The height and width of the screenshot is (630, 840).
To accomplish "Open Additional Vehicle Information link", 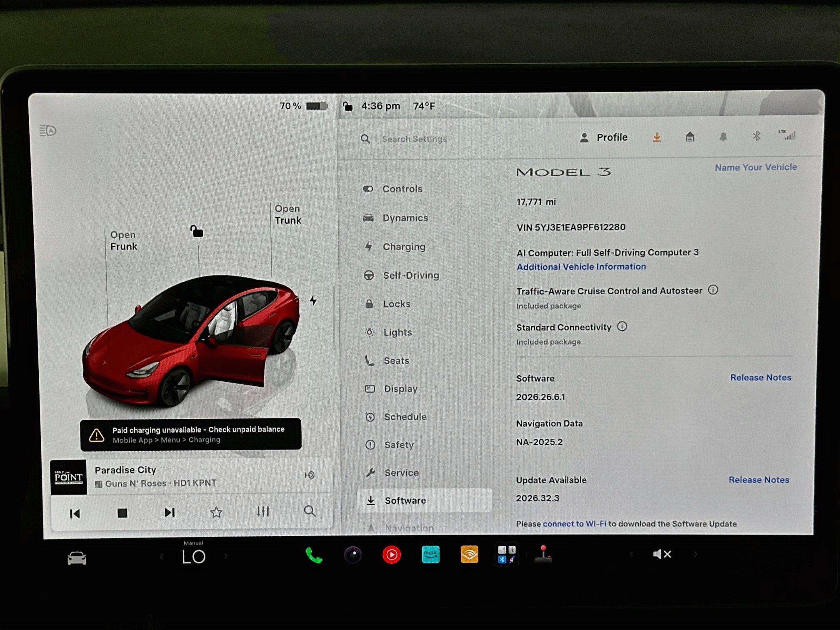I will tap(581, 267).
